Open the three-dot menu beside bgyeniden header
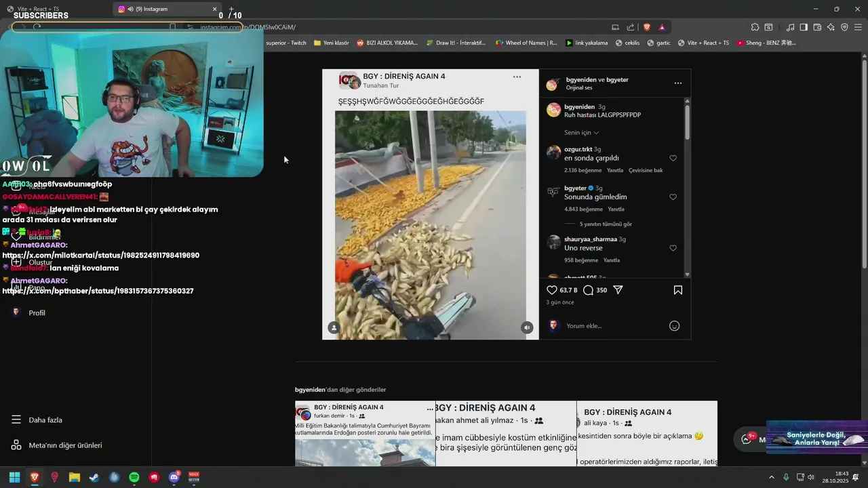The height and width of the screenshot is (488, 868). click(677, 83)
